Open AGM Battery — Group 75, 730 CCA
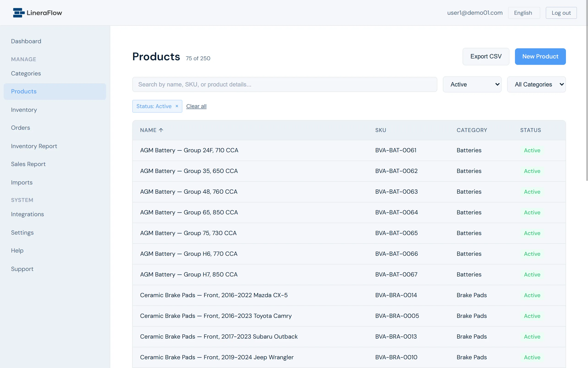This screenshot has height=368, width=588. [188, 233]
